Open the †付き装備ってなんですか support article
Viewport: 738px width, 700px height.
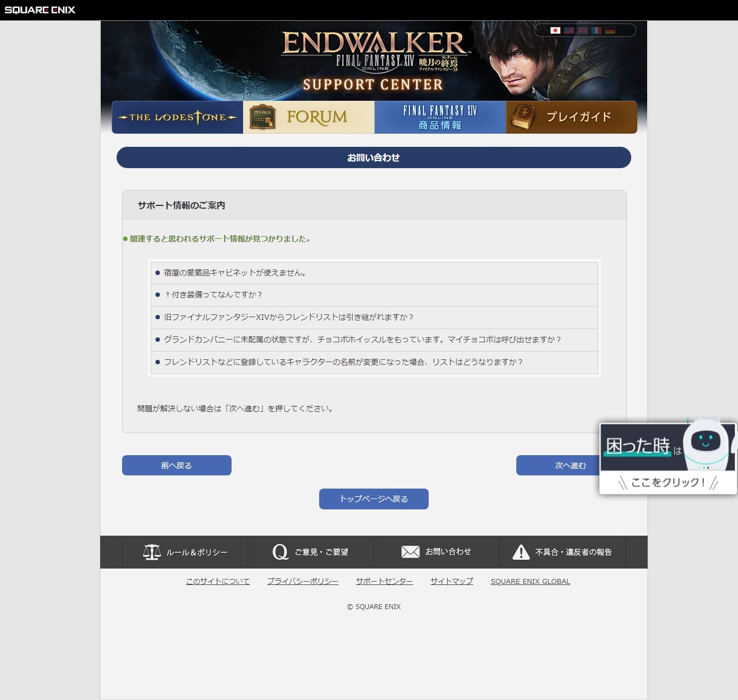tap(214, 295)
